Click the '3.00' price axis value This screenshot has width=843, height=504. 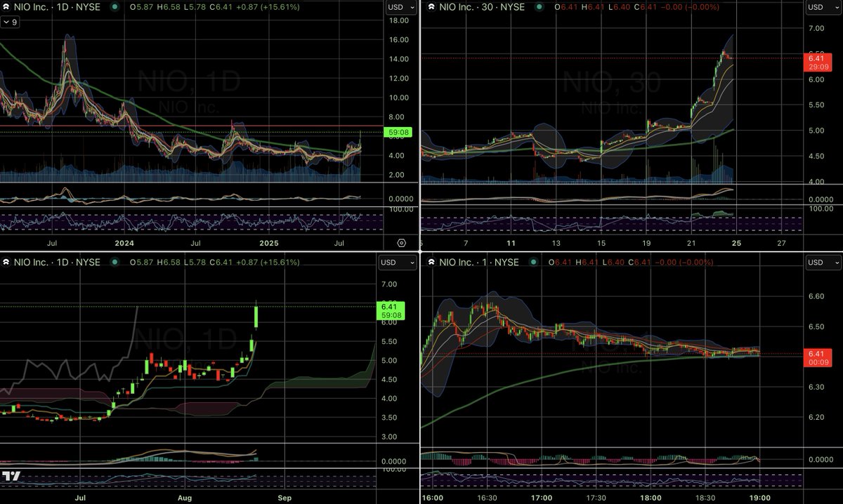click(390, 437)
